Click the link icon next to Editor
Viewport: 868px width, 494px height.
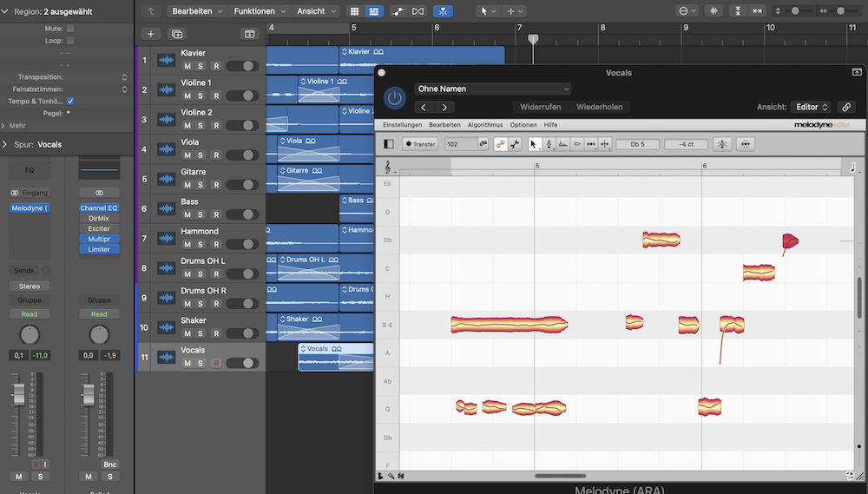(846, 107)
